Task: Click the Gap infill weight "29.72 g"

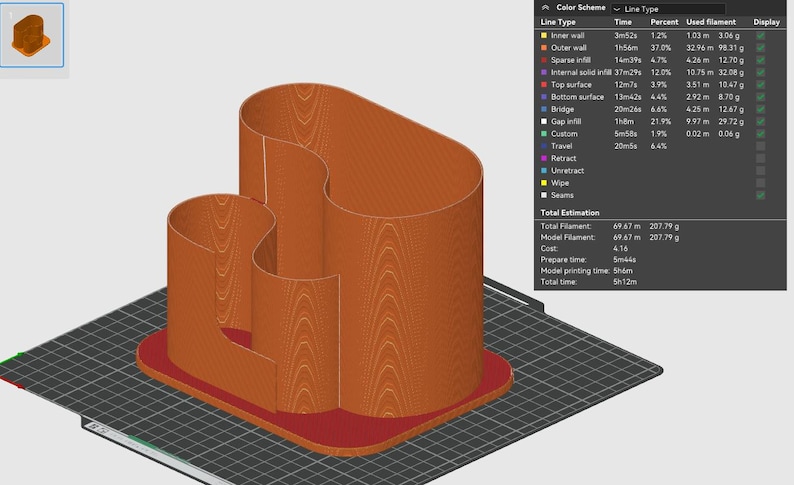Action: pos(731,122)
